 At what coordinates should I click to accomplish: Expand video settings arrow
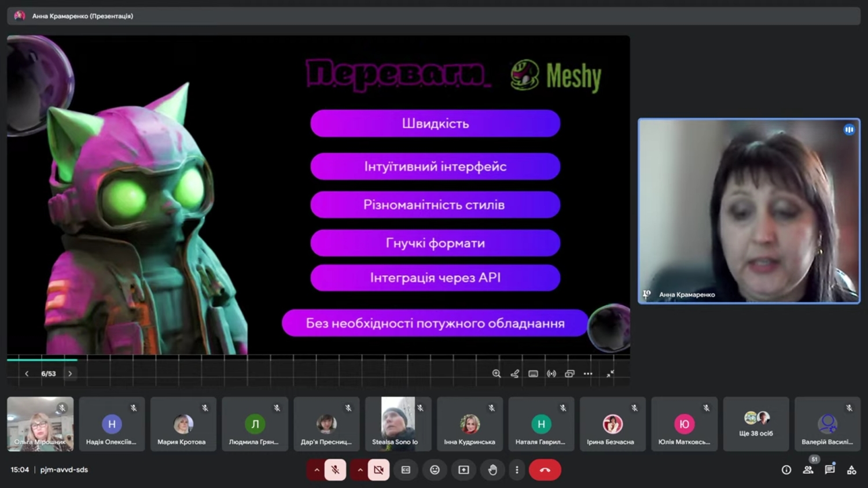(360, 470)
